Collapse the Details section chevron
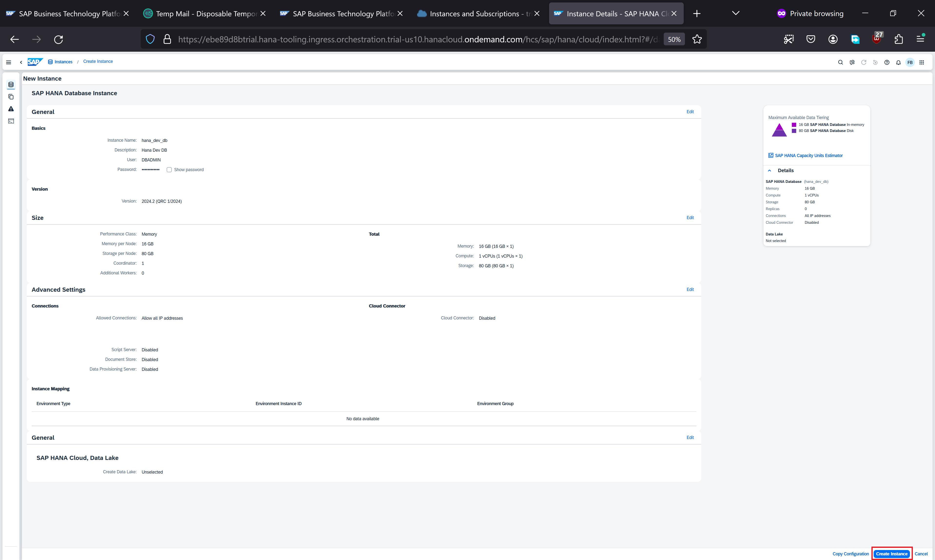Viewport: 935px width, 560px height. pyautogui.click(x=769, y=171)
